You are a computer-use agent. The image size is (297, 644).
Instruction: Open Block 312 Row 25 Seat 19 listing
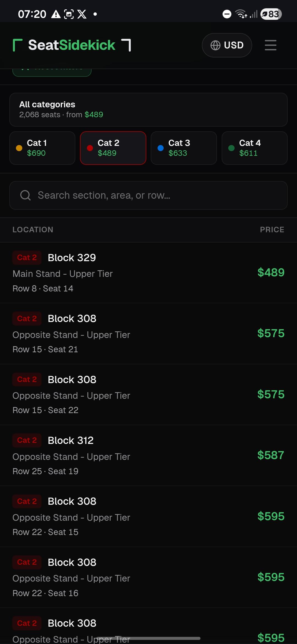click(x=148, y=455)
